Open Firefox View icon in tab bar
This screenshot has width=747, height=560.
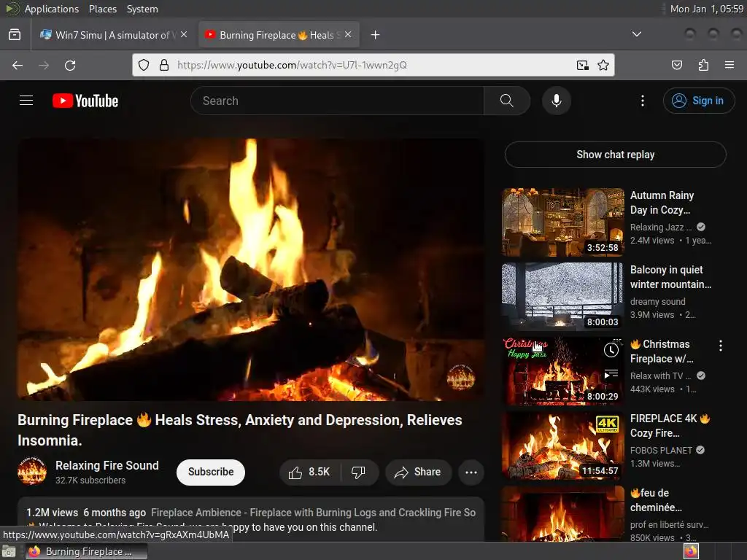[15, 35]
